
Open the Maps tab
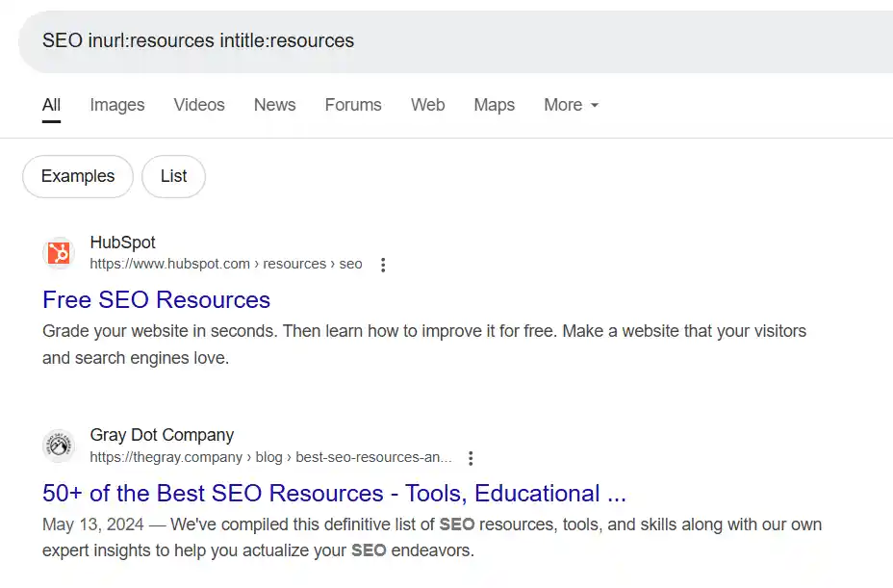[x=495, y=105]
